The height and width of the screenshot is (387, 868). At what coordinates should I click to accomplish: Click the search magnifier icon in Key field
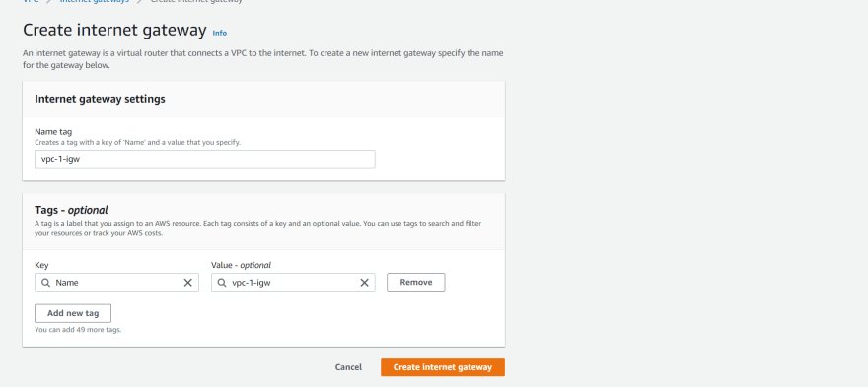click(46, 282)
